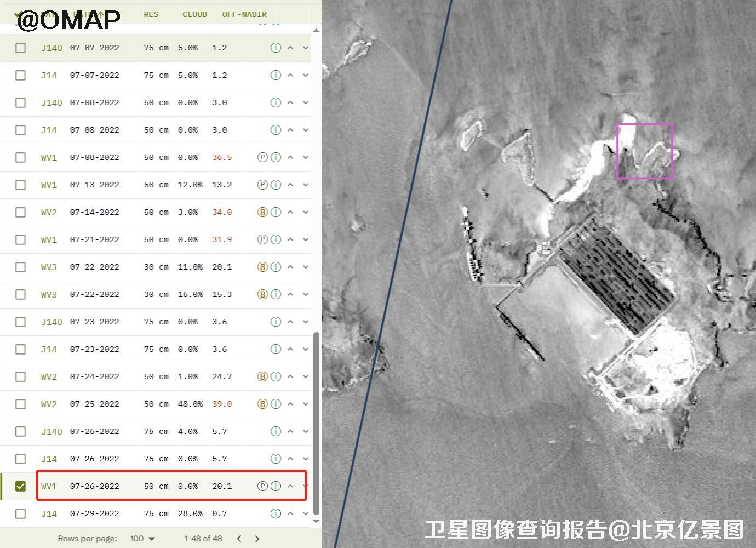Go to the previous results page

pyautogui.click(x=239, y=539)
